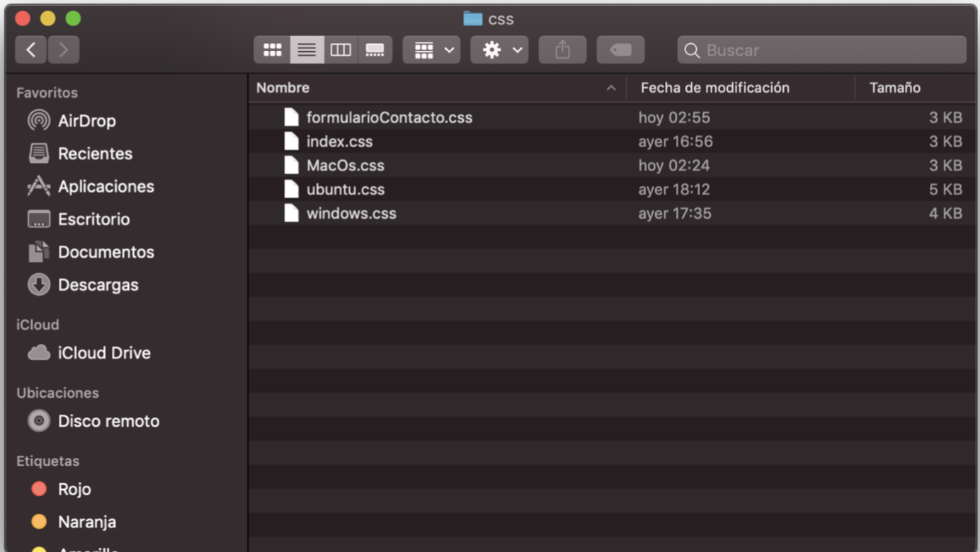Select the ubuntu.css file row
The width and height of the screenshot is (980, 552).
[345, 189]
